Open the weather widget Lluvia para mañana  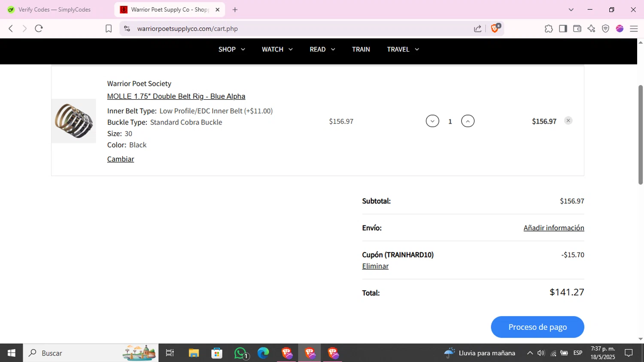tap(480, 353)
